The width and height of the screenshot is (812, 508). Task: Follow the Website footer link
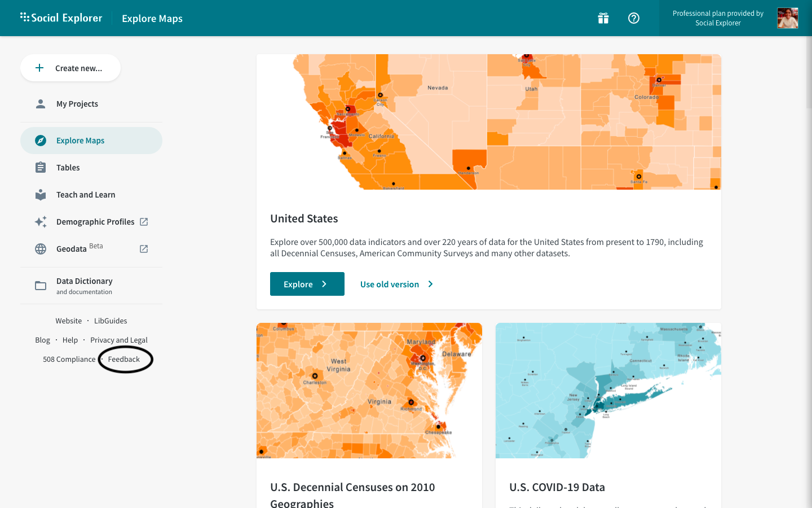click(69, 321)
